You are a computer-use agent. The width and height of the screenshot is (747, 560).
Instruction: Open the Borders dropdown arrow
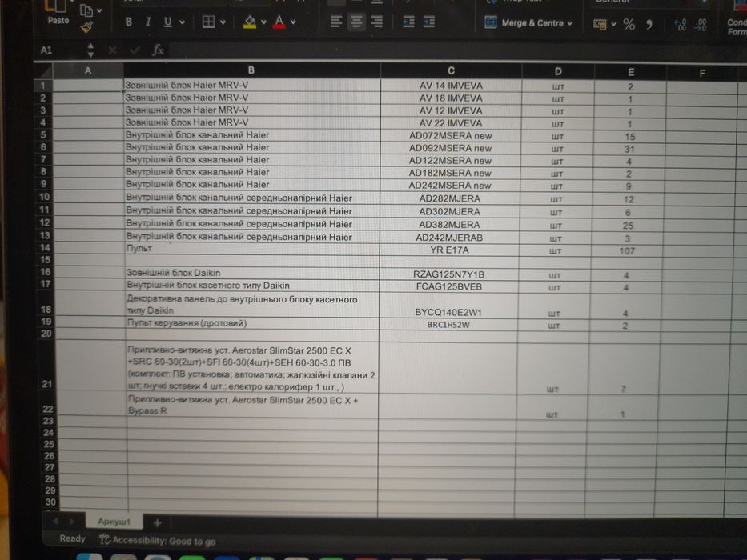coord(223,22)
